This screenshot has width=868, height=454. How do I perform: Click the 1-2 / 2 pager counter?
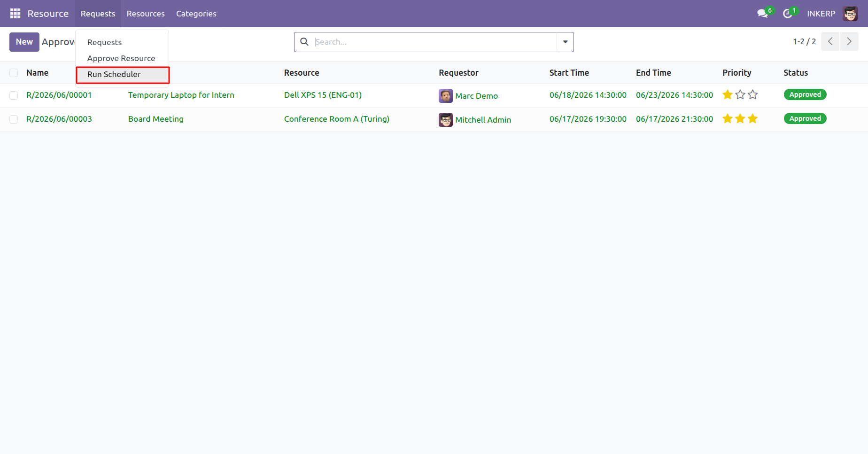pyautogui.click(x=804, y=41)
